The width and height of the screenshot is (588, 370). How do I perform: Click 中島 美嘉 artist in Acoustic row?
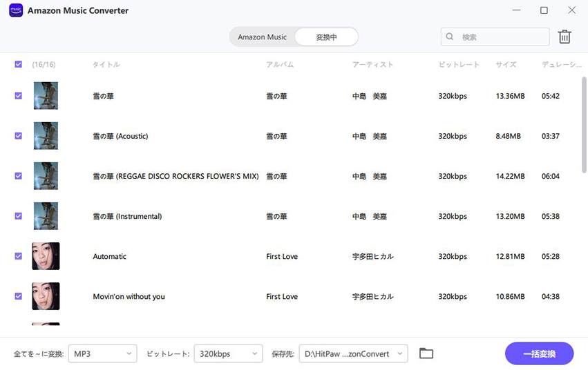pos(370,136)
